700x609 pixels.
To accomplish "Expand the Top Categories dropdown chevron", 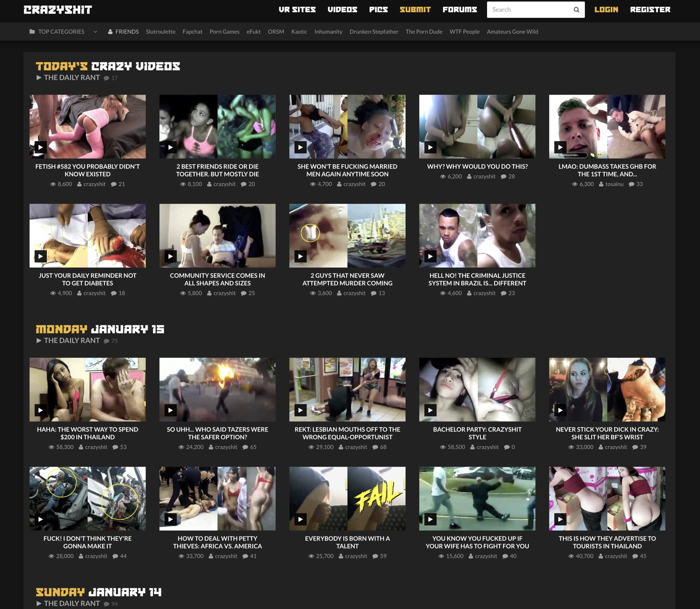I will coord(95,32).
